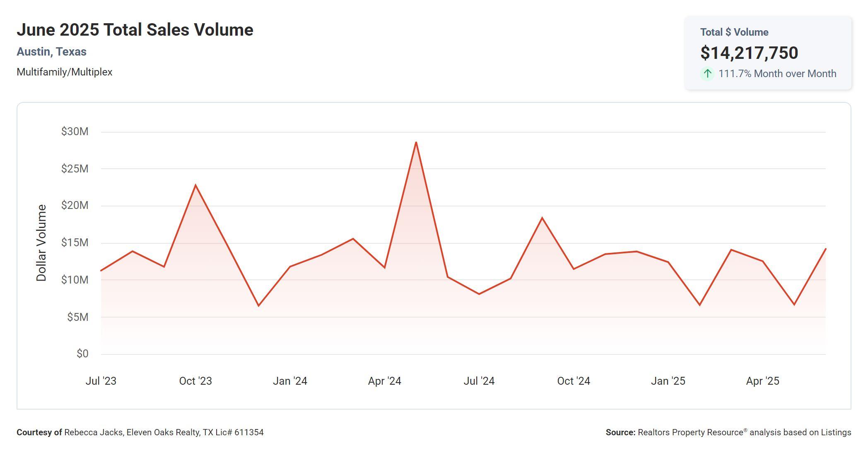
Task: Click the Total $ Volume label
Action: pyautogui.click(x=734, y=32)
